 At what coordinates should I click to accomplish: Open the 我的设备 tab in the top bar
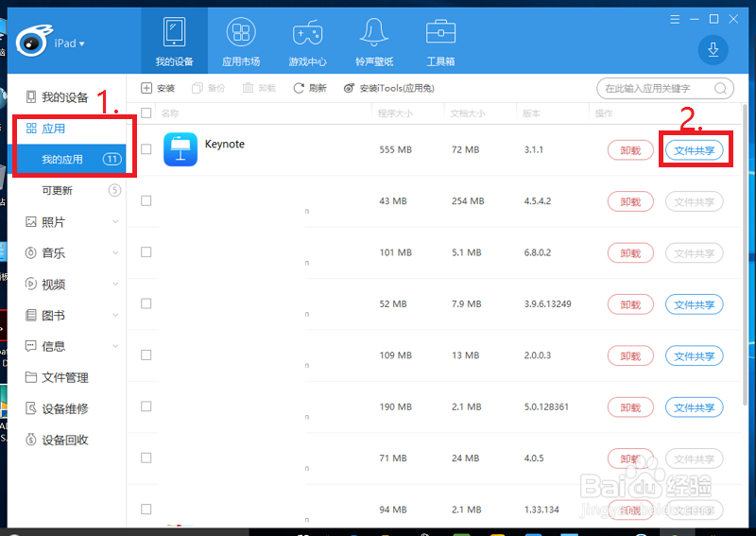point(174,41)
